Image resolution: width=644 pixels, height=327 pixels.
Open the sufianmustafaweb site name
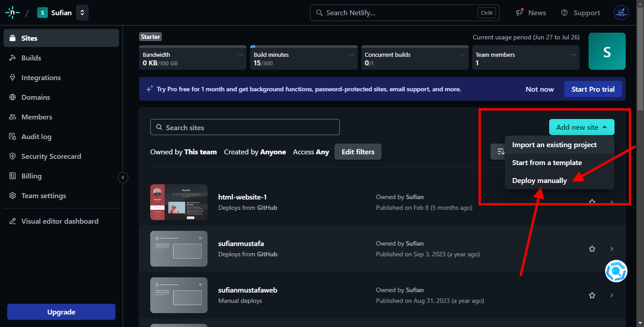click(x=248, y=290)
